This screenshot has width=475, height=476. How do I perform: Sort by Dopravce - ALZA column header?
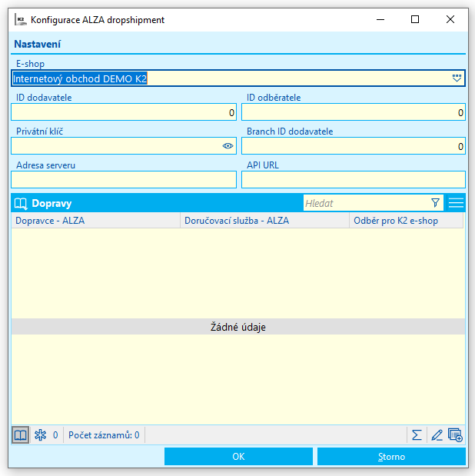coord(95,221)
